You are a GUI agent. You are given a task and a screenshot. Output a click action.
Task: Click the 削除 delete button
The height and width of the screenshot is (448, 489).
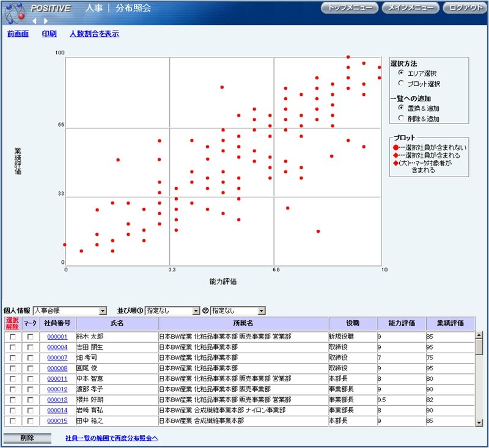[x=28, y=438]
